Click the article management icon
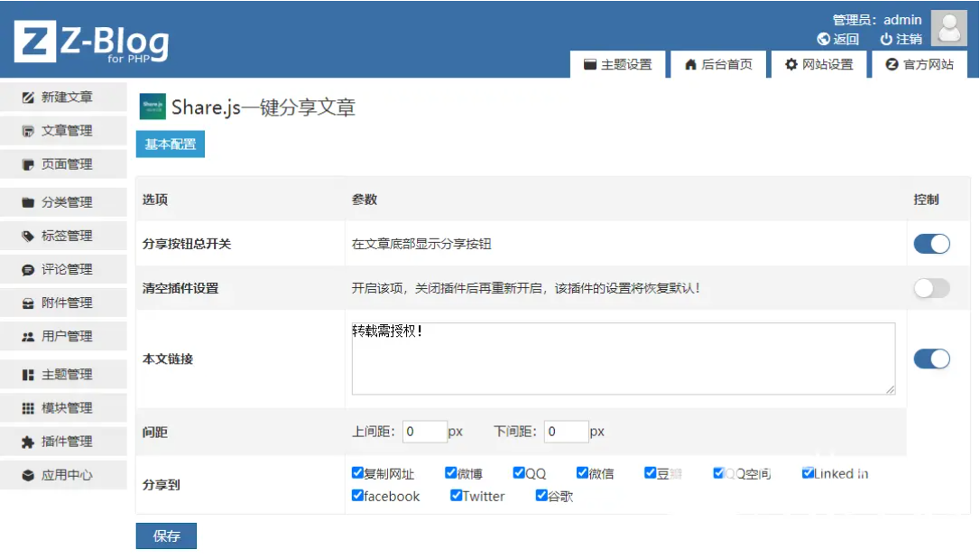The height and width of the screenshot is (559, 980). point(27,131)
